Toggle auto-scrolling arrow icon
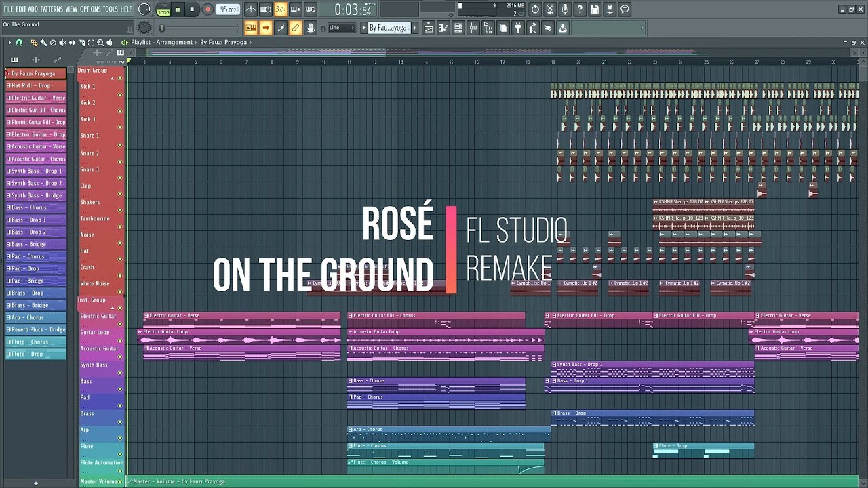This screenshot has width=868, height=488. coord(266,28)
